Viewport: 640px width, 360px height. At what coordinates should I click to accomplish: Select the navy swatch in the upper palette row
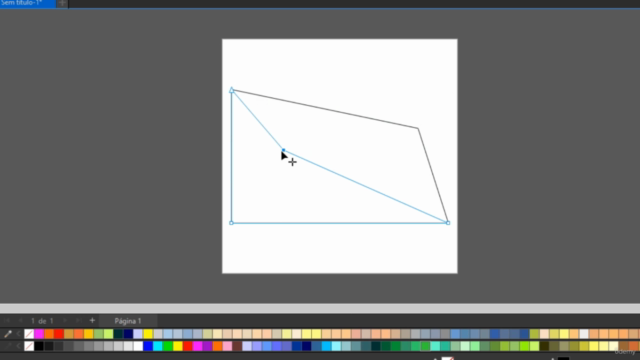point(128,334)
